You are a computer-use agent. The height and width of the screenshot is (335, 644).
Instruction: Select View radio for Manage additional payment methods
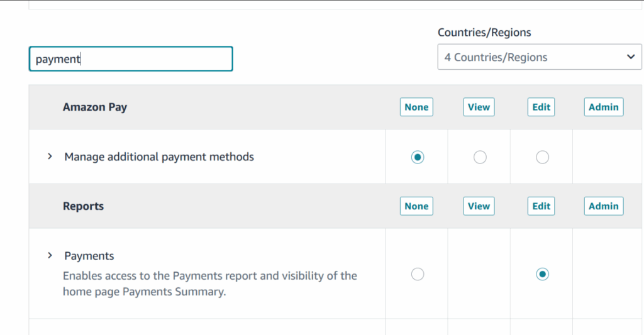click(x=480, y=157)
